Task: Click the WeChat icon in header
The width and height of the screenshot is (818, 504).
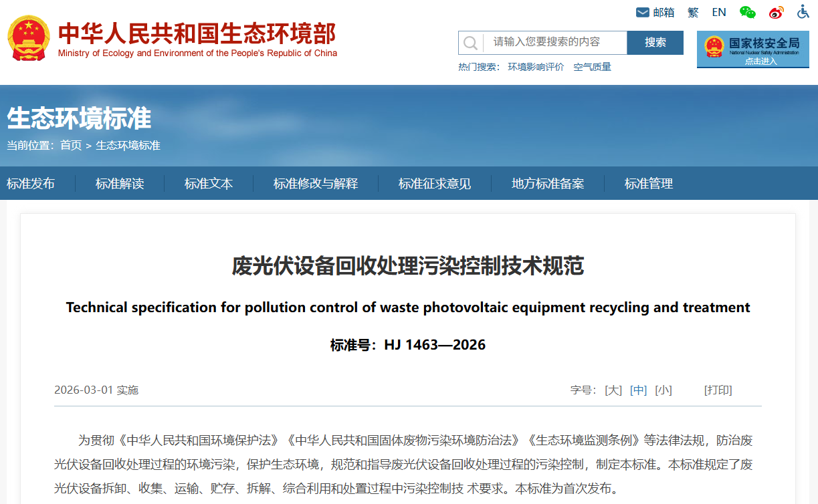Action: click(747, 12)
